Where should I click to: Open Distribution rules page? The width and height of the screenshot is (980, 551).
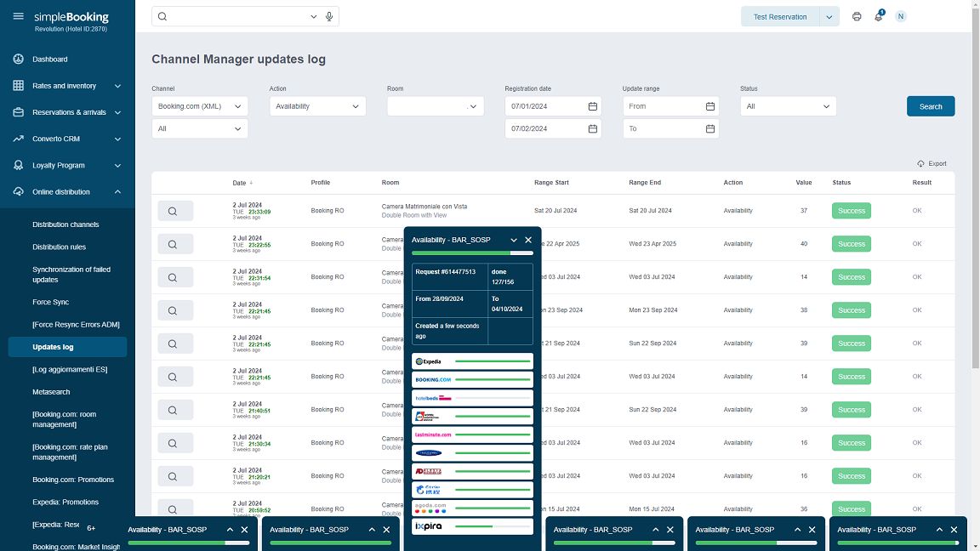60,247
